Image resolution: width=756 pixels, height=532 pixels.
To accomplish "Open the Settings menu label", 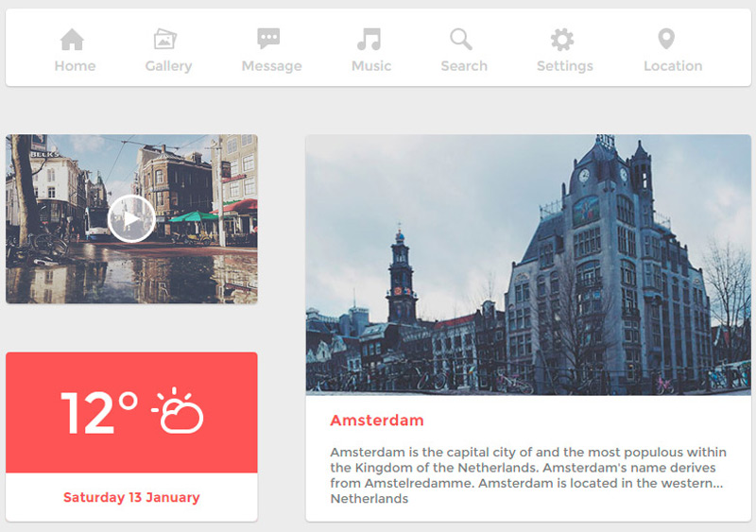I will point(564,66).
